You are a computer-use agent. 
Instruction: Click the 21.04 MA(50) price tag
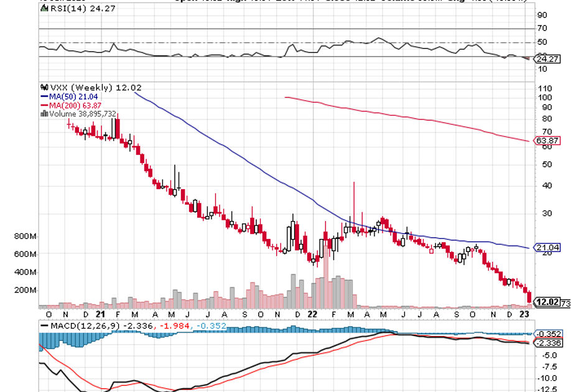(549, 248)
